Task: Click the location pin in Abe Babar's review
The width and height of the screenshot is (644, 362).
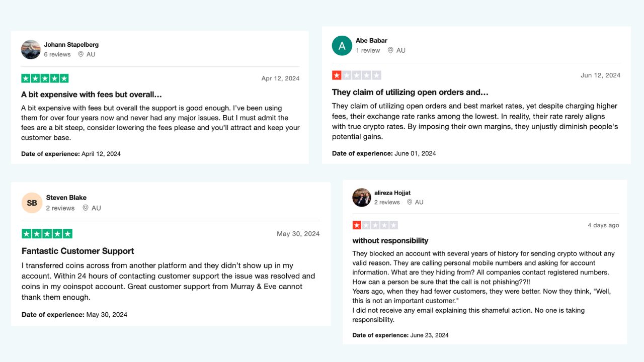Action: pos(390,50)
